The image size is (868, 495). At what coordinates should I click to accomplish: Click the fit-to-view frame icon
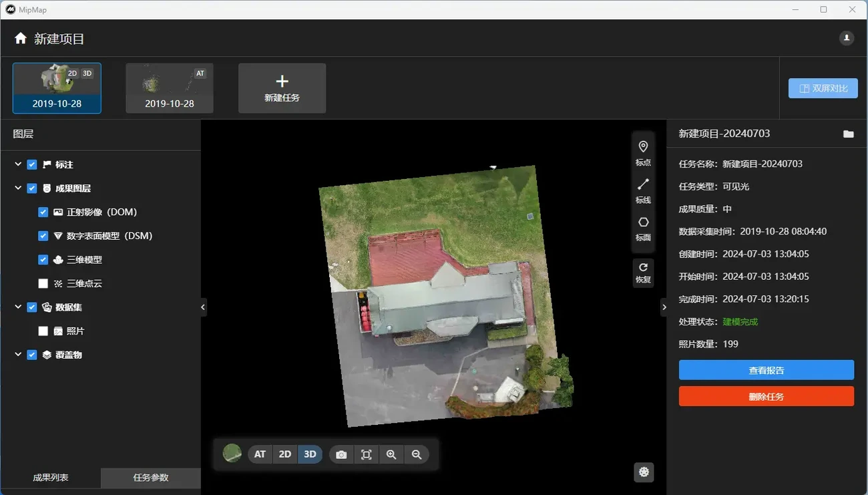(x=366, y=454)
